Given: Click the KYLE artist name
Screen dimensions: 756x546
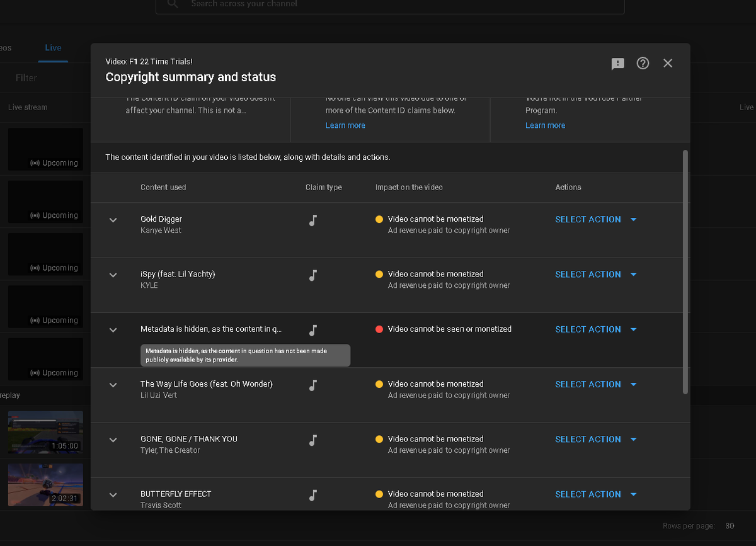Looking at the screenshot, I should [149, 285].
